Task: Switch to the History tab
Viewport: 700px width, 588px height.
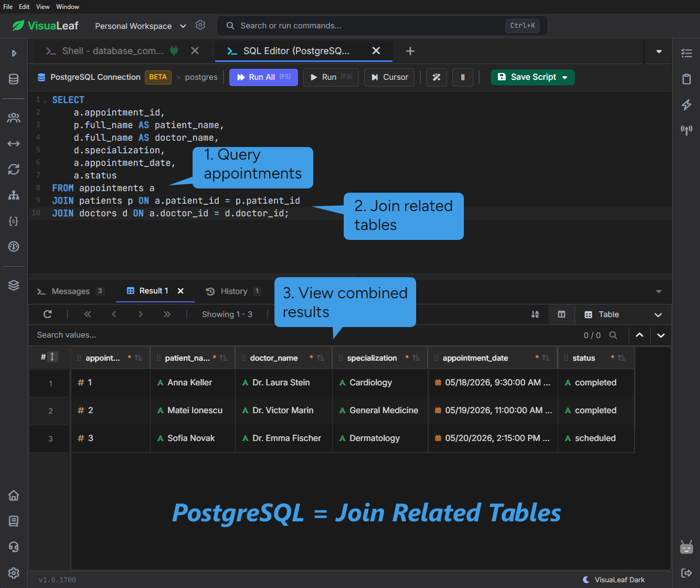Action: coord(233,291)
